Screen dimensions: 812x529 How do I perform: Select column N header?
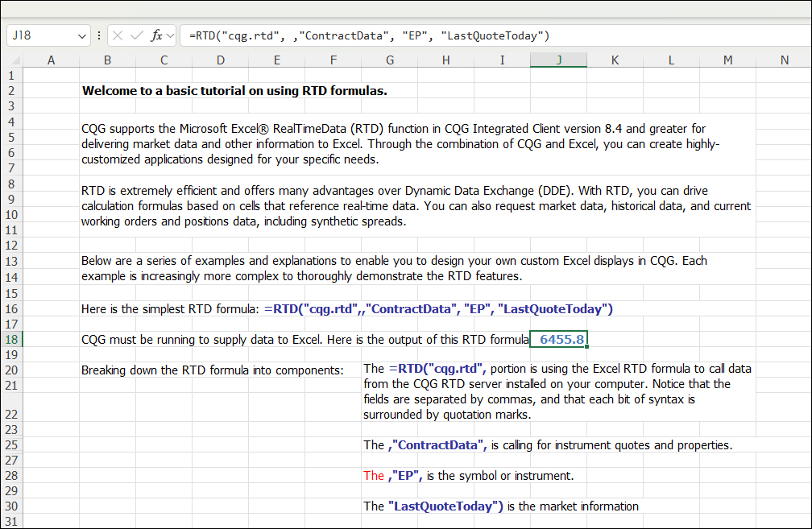click(784, 60)
